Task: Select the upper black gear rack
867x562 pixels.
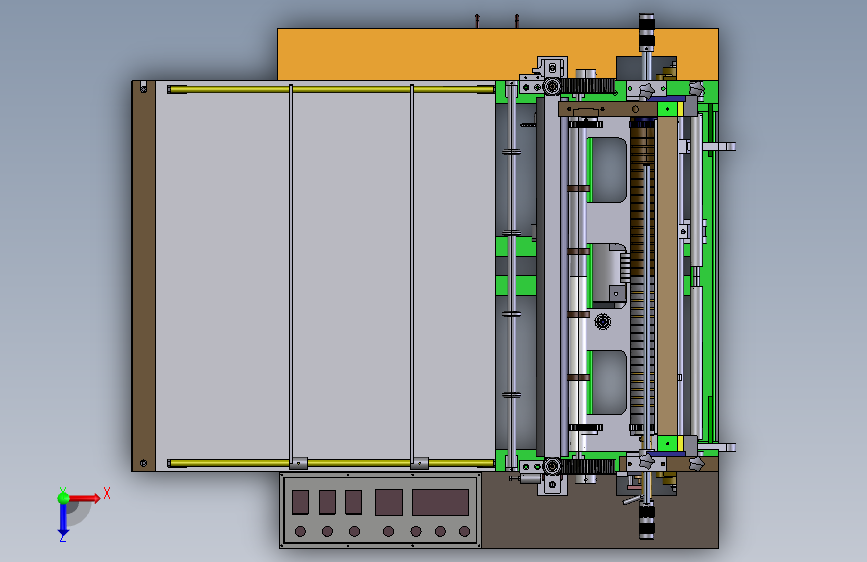Action: point(588,86)
